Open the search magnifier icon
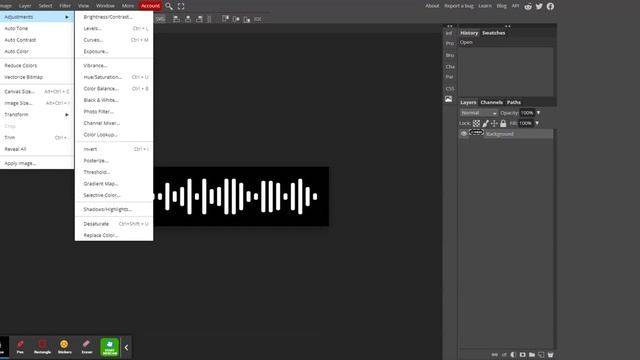Screen dimensions: 640x360 169,6
